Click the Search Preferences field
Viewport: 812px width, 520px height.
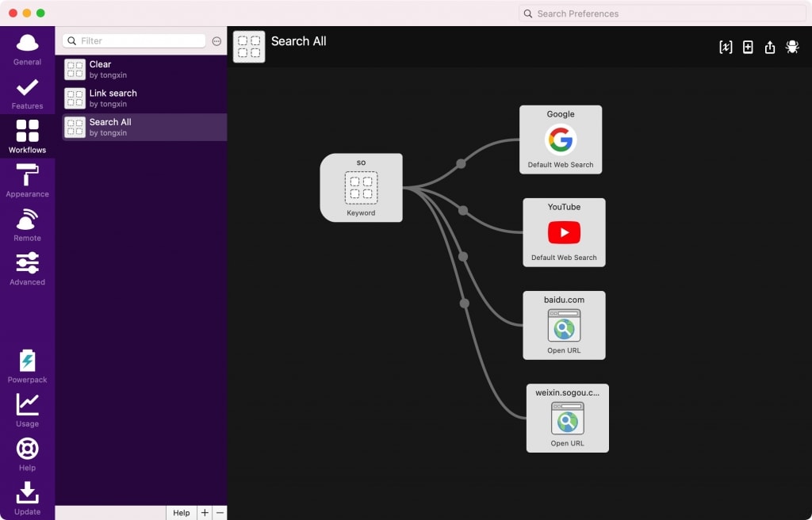pos(662,13)
